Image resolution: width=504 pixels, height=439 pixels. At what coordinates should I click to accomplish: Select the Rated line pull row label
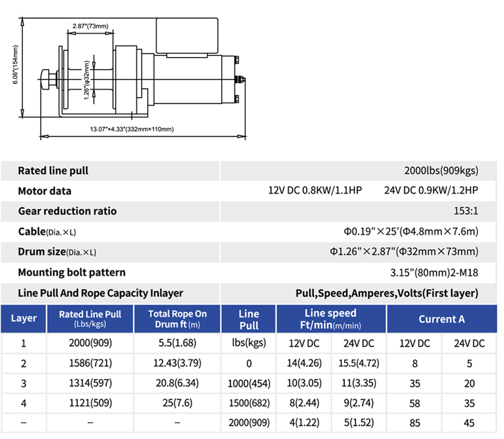pos(53,171)
